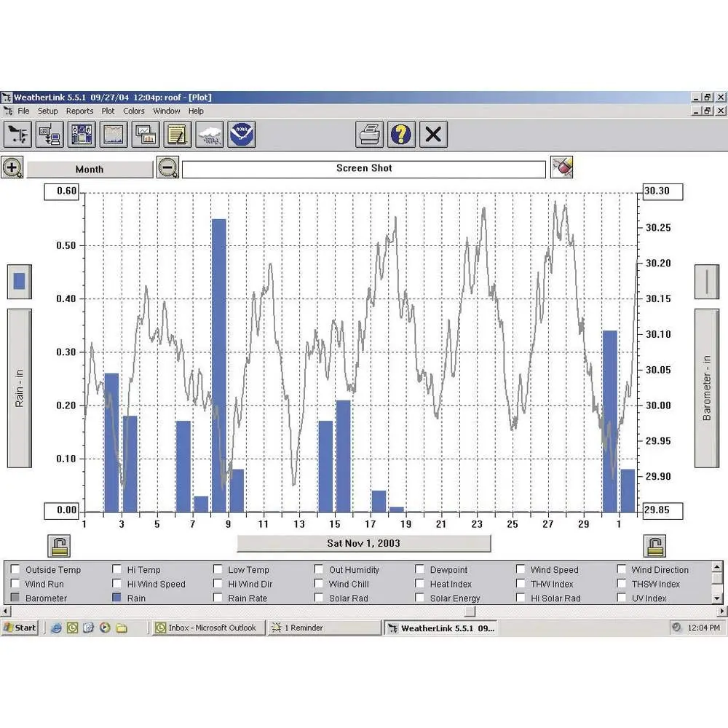Click the 0.00 rain axis minimum box
Viewport: 728px width, 728px height.
61,511
